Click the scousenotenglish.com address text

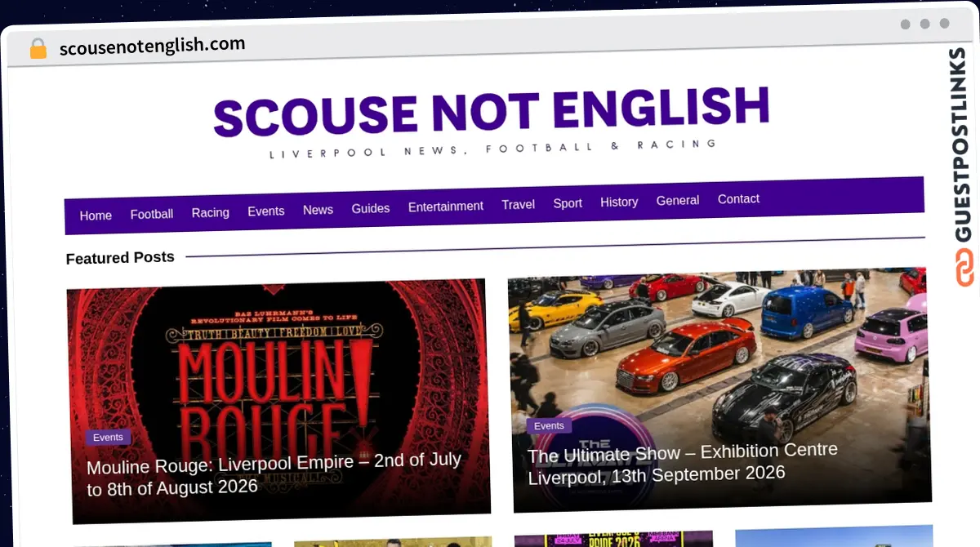click(x=152, y=46)
